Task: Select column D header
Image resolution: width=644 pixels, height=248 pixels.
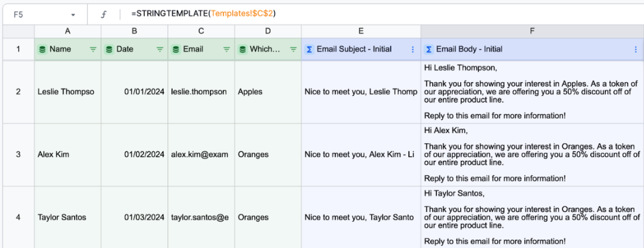Action: (268, 31)
